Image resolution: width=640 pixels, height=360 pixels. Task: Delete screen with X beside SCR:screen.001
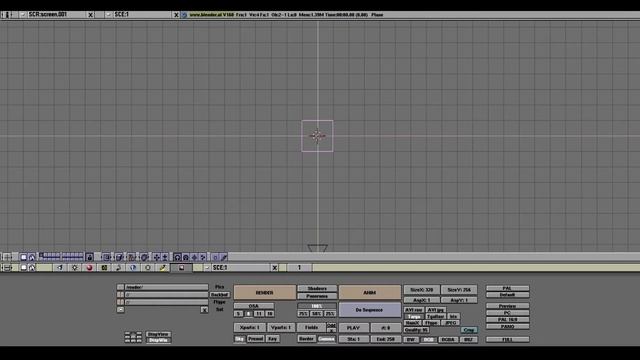91,15
